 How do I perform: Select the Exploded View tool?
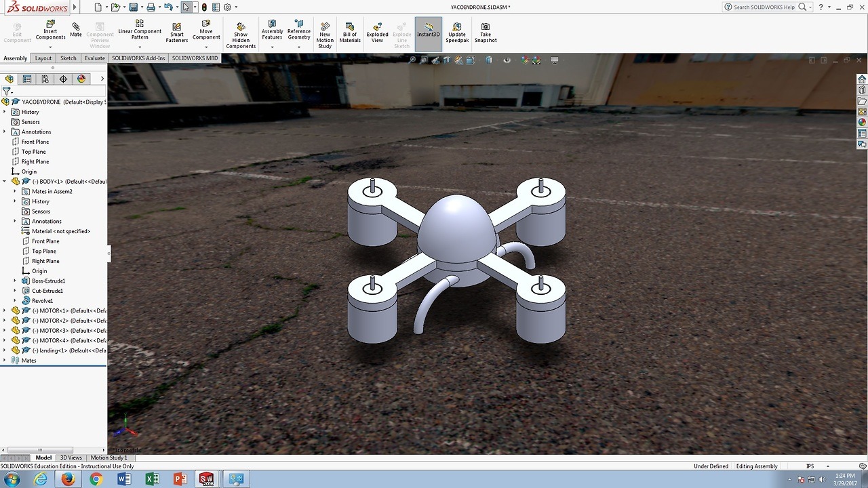pos(377,33)
